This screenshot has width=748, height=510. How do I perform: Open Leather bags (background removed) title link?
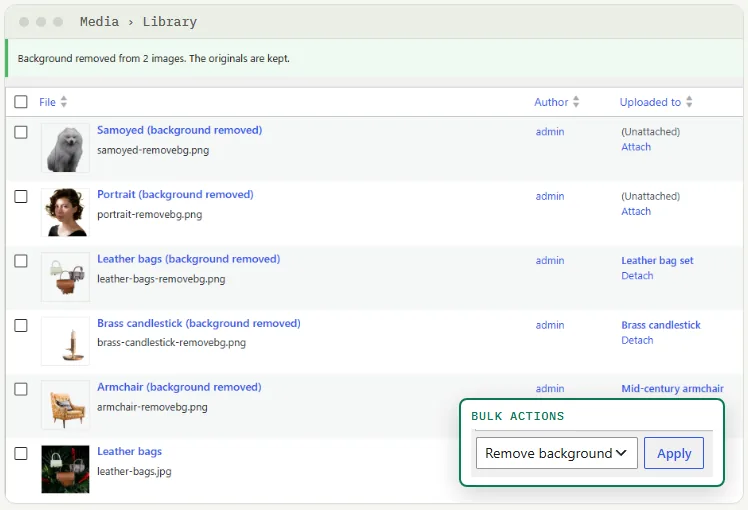click(x=188, y=259)
